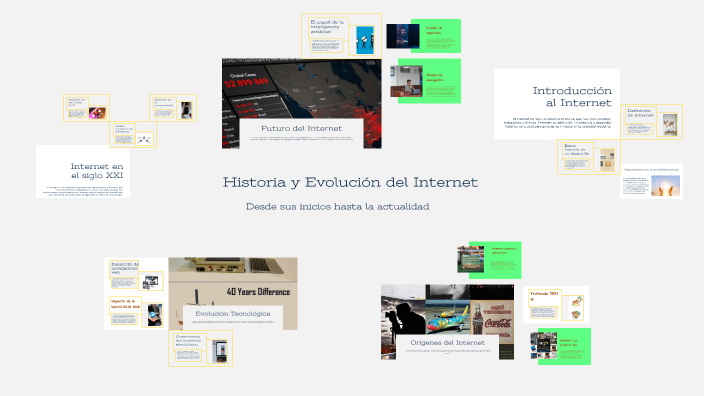Click the blue stick-figure image in AI subtopic
The image size is (704, 396).
pyautogui.click(x=365, y=40)
